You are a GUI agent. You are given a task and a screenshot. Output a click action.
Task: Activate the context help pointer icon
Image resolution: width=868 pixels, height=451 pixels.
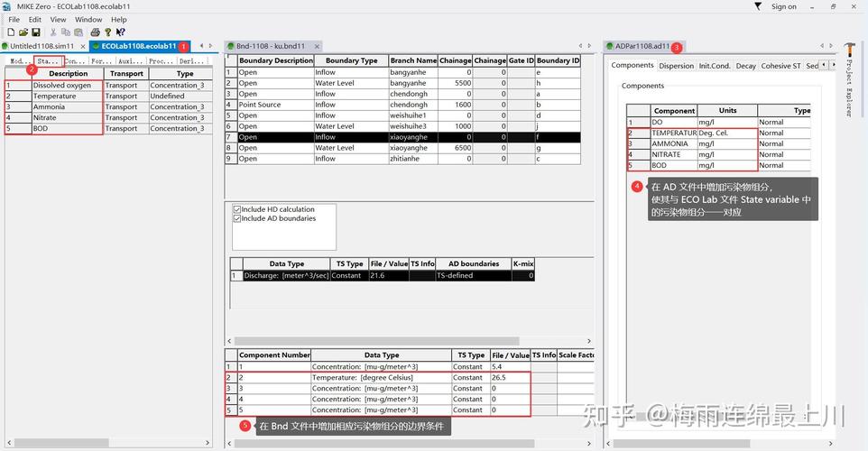click(x=120, y=32)
